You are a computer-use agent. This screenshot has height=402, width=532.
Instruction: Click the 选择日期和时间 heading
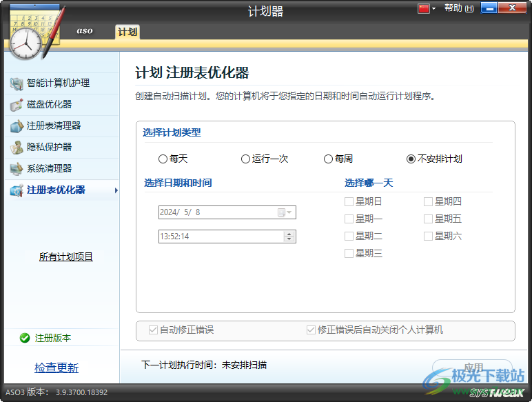point(178,183)
